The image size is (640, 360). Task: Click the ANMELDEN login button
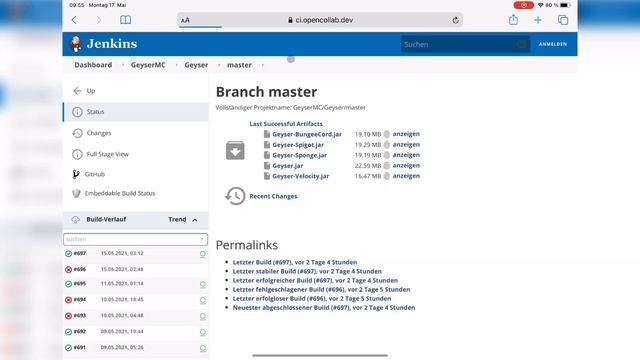coord(553,44)
